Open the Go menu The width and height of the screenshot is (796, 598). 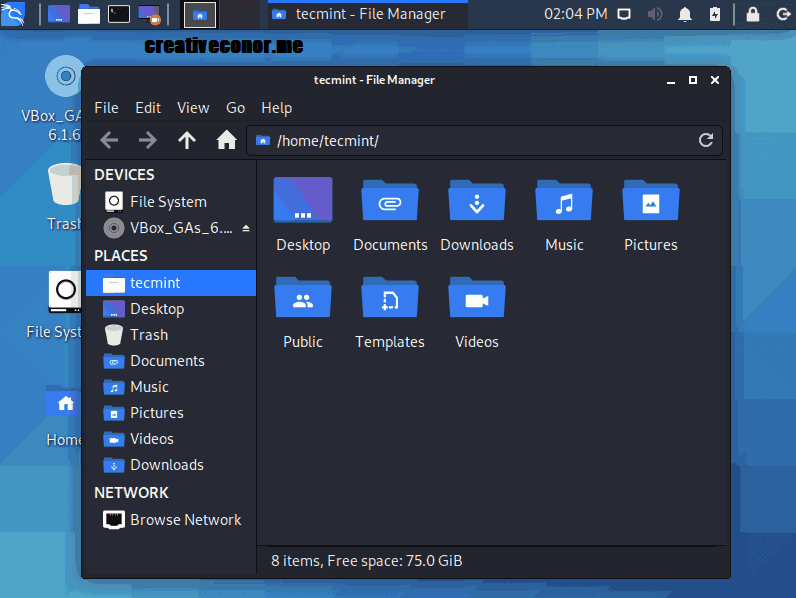pyautogui.click(x=235, y=108)
